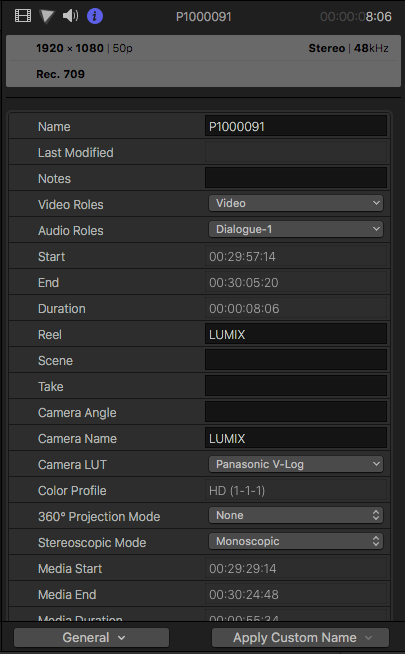The image size is (405, 654).
Task: Click the empty Notes field
Action: pos(296,178)
